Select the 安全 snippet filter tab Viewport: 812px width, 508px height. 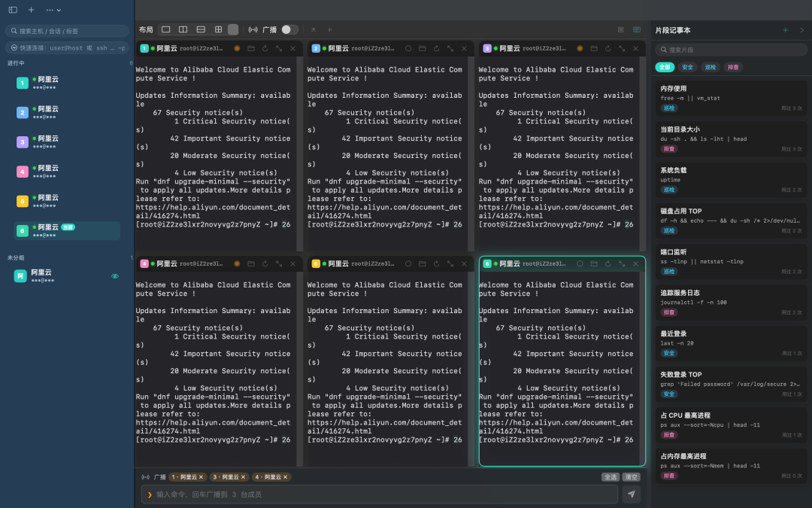click(687, 67)
